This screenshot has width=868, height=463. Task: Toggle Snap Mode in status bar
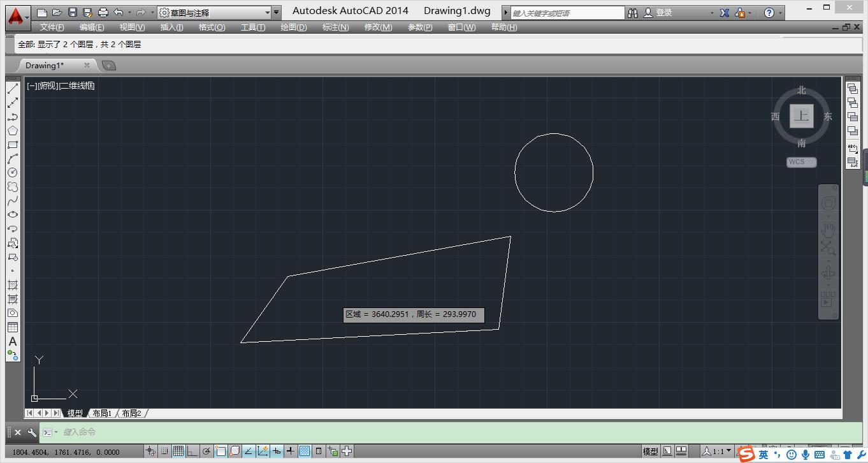click(165, 452)
